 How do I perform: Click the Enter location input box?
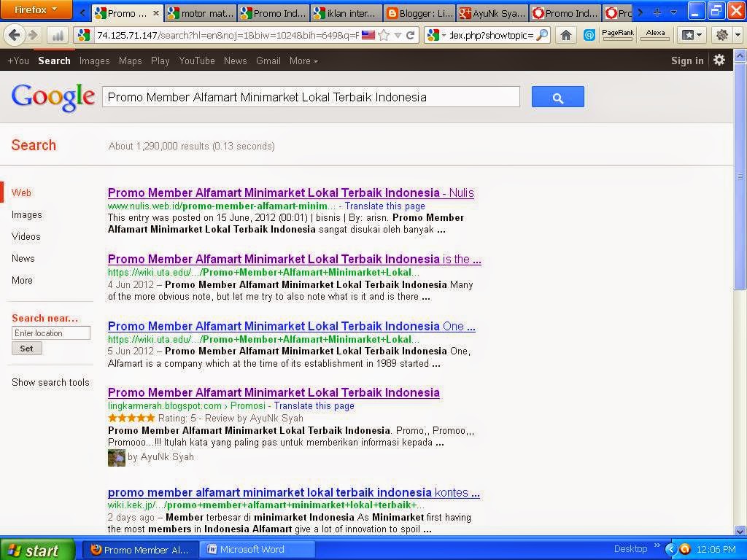(51, 332)
